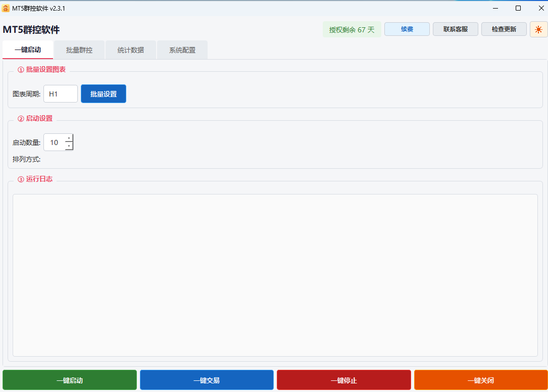This screenshot has width=548, height=392.
Task: Switch to the 一键启动 tab
Action: tap(28, 50)
